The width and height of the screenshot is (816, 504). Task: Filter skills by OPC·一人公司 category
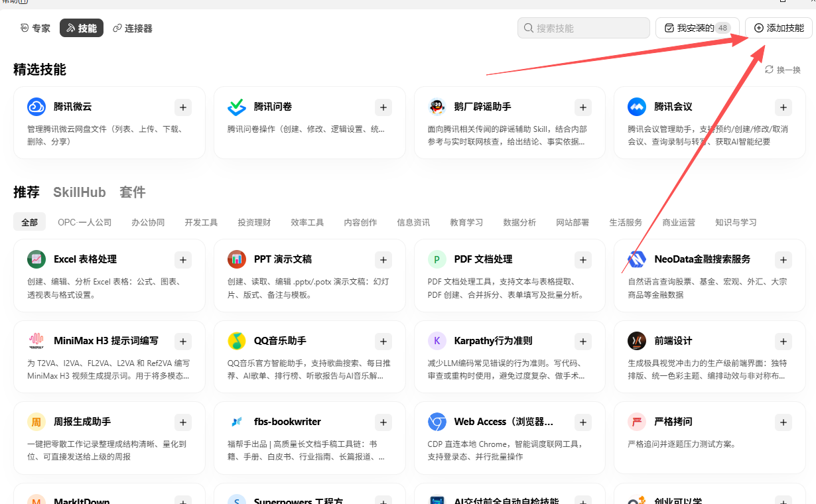coord(85,222)
